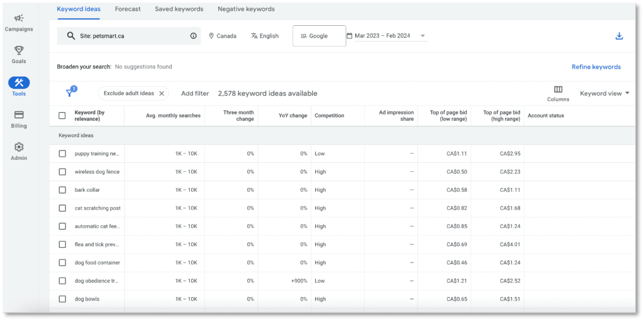Check the automatic cat feeder checkbox
Image resolution: width=644 pixels, height=321 pixels.
click(62, 226)
